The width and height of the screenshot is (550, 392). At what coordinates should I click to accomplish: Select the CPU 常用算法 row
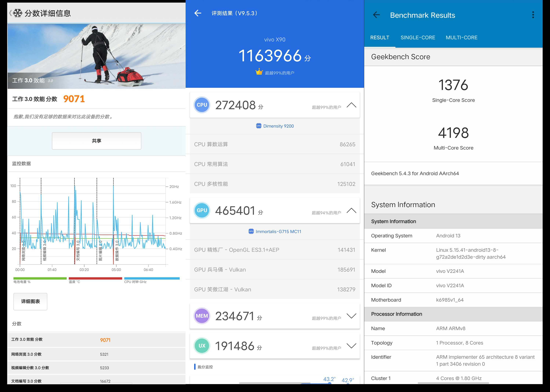[x=275, y=164]
